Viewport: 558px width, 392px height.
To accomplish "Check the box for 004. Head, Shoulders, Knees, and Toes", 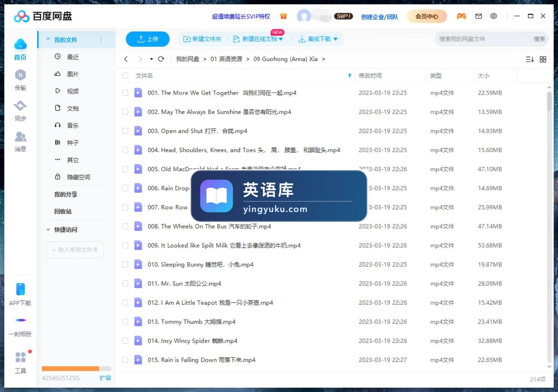I will click(125, 150).
